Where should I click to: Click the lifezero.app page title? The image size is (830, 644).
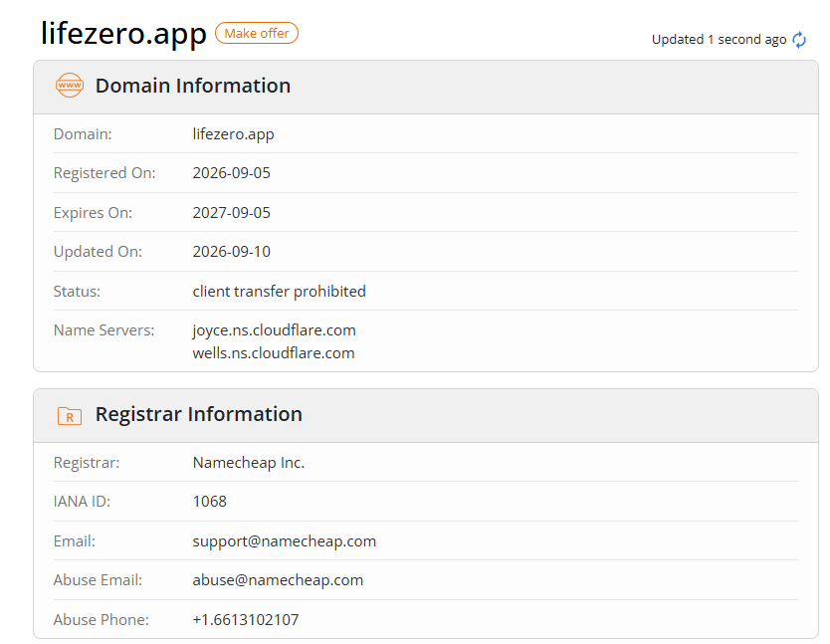[x=123, y=33]
